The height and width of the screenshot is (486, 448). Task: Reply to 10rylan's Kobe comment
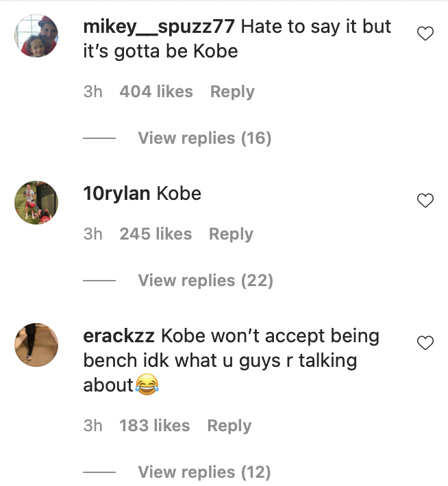click(231, 234)
